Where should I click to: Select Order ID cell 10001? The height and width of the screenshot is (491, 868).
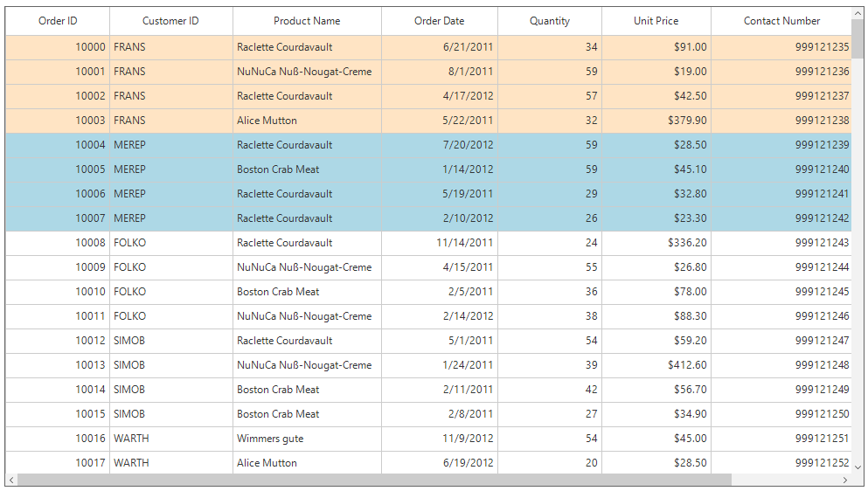tap(58, 72)
